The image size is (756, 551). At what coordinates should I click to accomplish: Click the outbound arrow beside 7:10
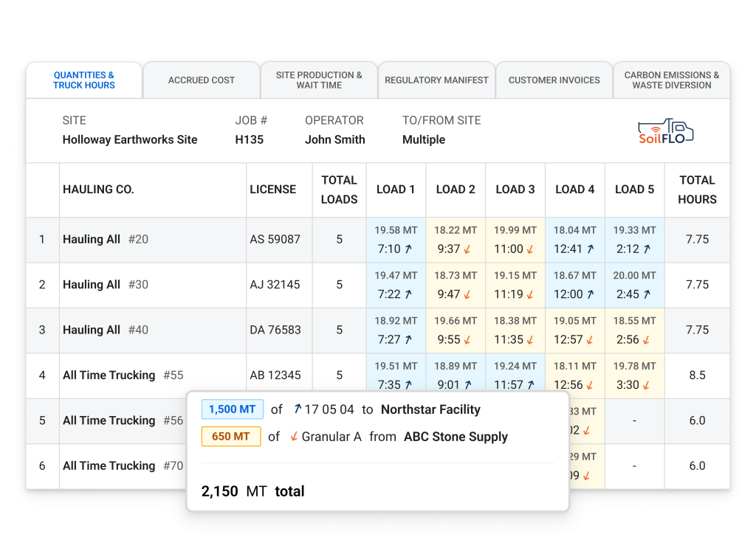[x=408, y=249]
